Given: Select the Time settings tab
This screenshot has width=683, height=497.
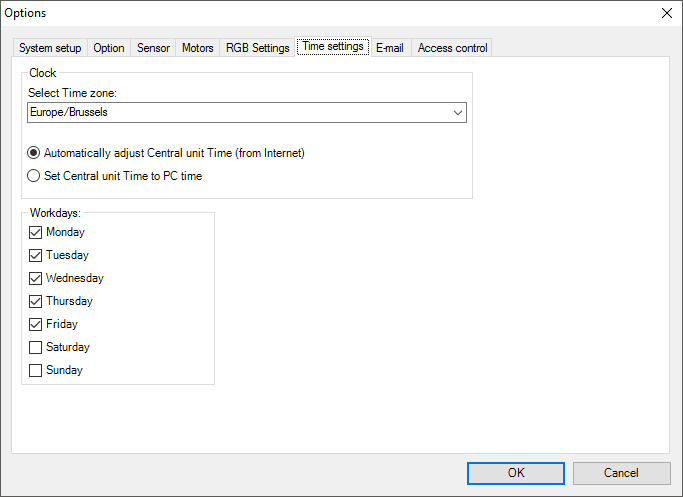Looking at the screenshot, I should [x=333, y=47].
